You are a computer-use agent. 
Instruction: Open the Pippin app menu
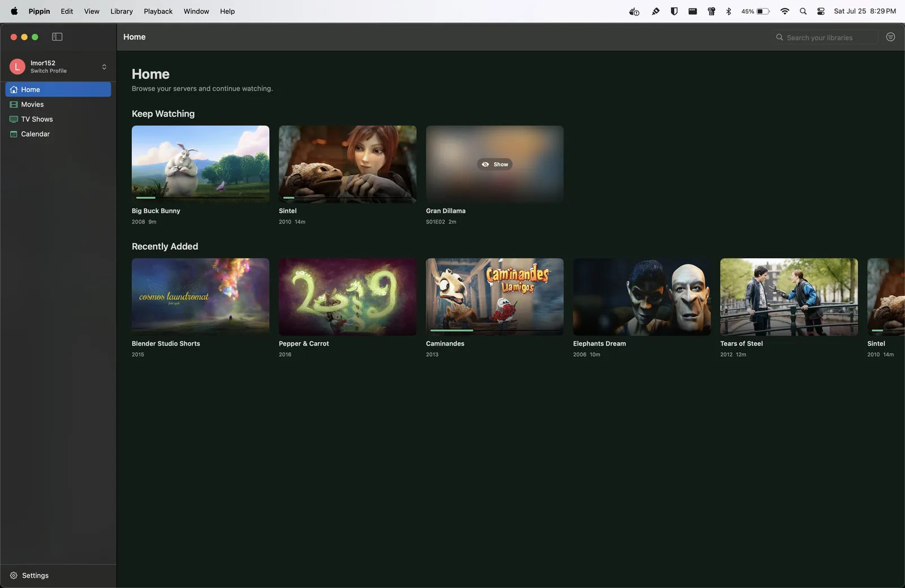[39, 11]
